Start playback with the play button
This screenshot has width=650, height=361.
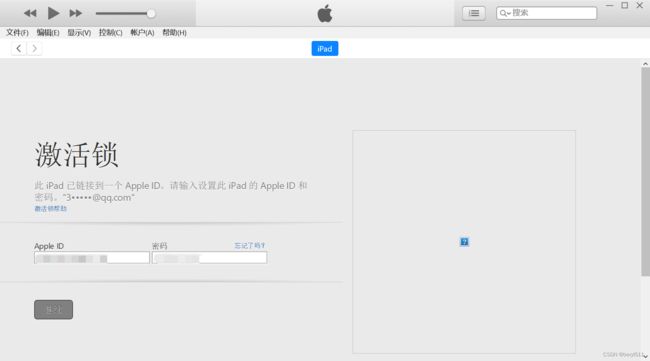tap(53, 13)
